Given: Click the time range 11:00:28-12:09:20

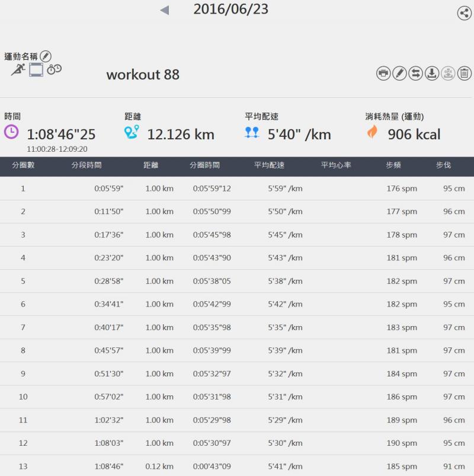Looking at the screenshot, I should pyautogui.click(x=57, y=149).
